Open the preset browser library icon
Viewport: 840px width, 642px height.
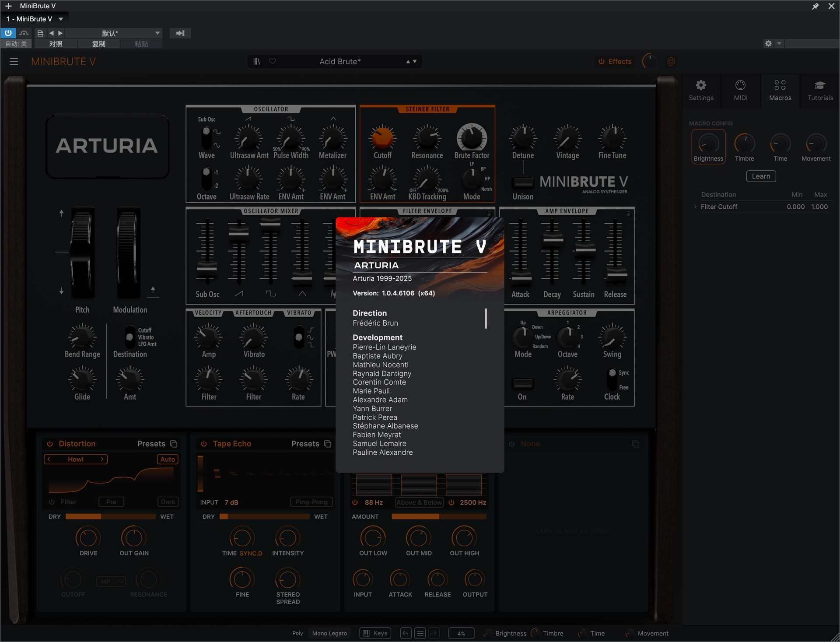tap(257, 61)
